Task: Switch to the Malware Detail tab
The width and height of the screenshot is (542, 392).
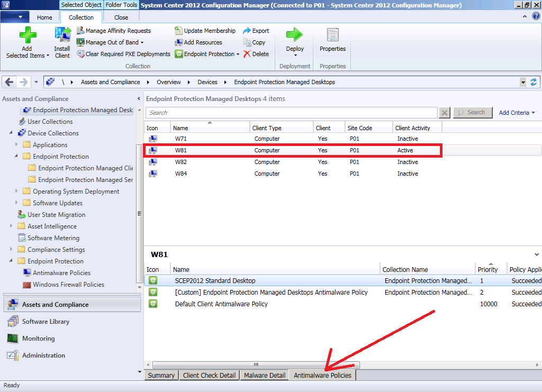Action: click(x=265, y=375)
